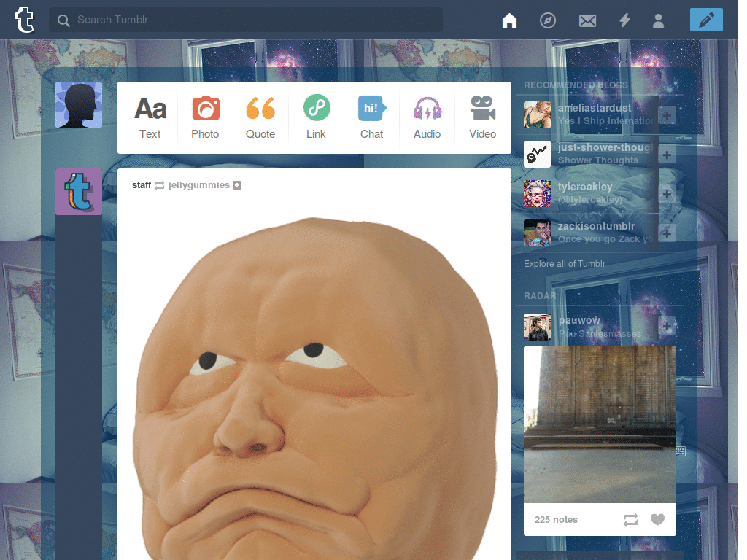Open the Account person icon

point(659,20)
